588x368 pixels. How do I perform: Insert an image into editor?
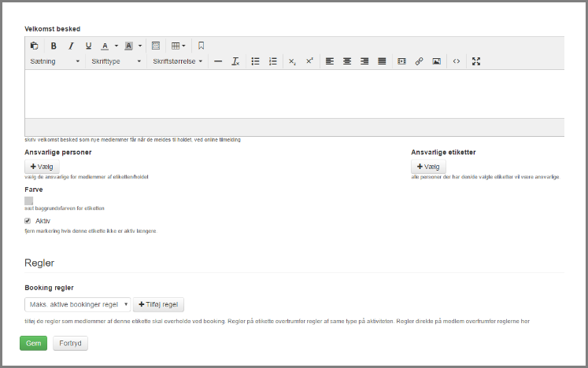point(436,61)
